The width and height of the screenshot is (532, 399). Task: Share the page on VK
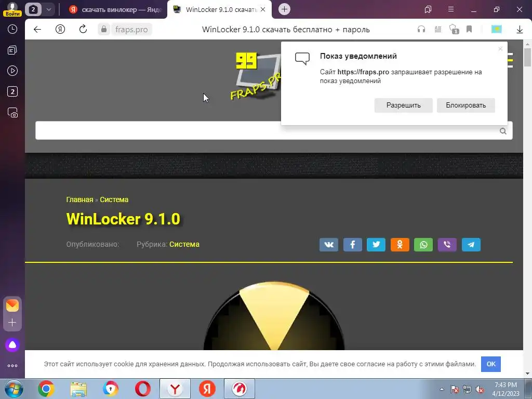329,245
